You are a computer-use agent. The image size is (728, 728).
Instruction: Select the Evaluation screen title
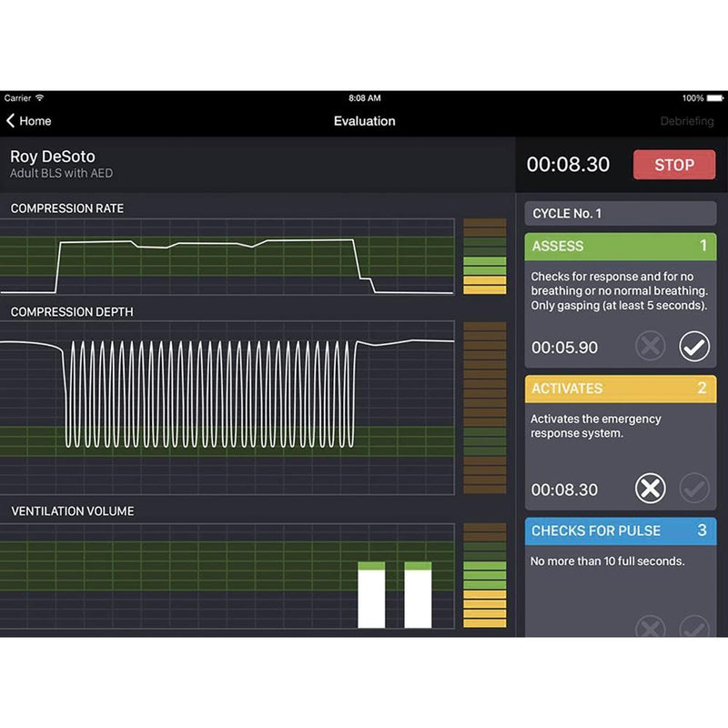click(364, 120)
